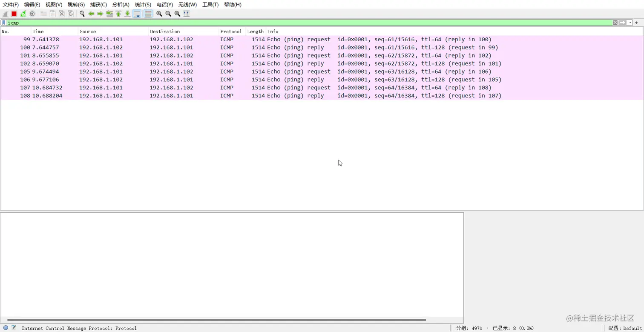Select packet 100 echo reply row

coord(322,48)
